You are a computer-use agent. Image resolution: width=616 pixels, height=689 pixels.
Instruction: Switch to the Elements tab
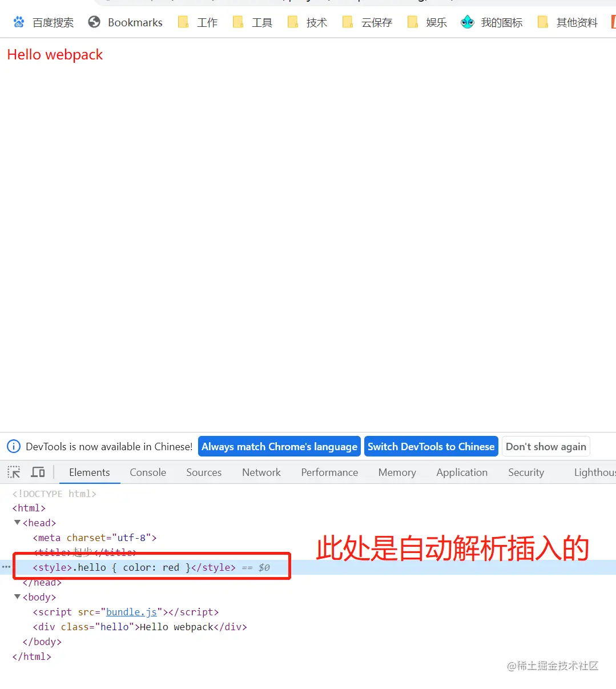click(x=90, y=472)
